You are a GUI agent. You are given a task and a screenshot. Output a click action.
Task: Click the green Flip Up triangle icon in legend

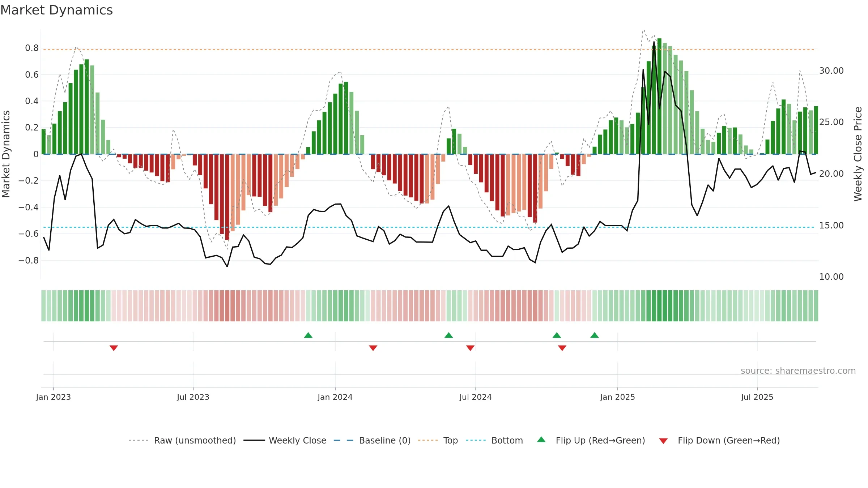(541, 440)
